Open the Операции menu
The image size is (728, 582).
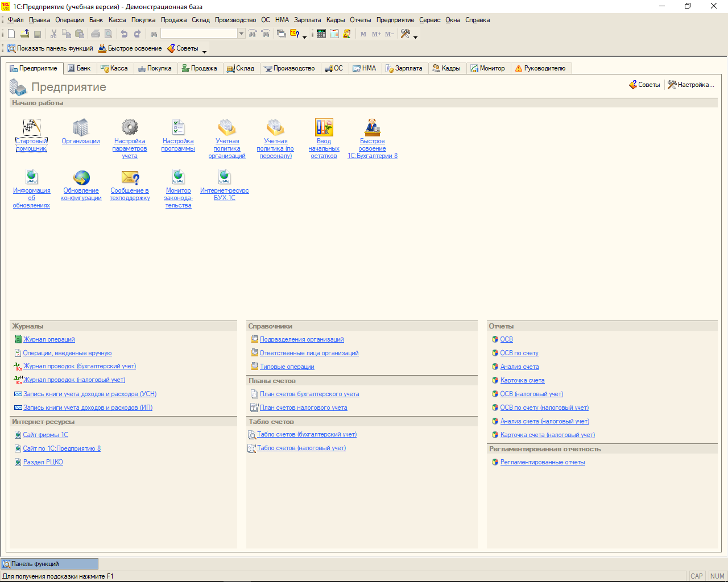coord(69,20)
